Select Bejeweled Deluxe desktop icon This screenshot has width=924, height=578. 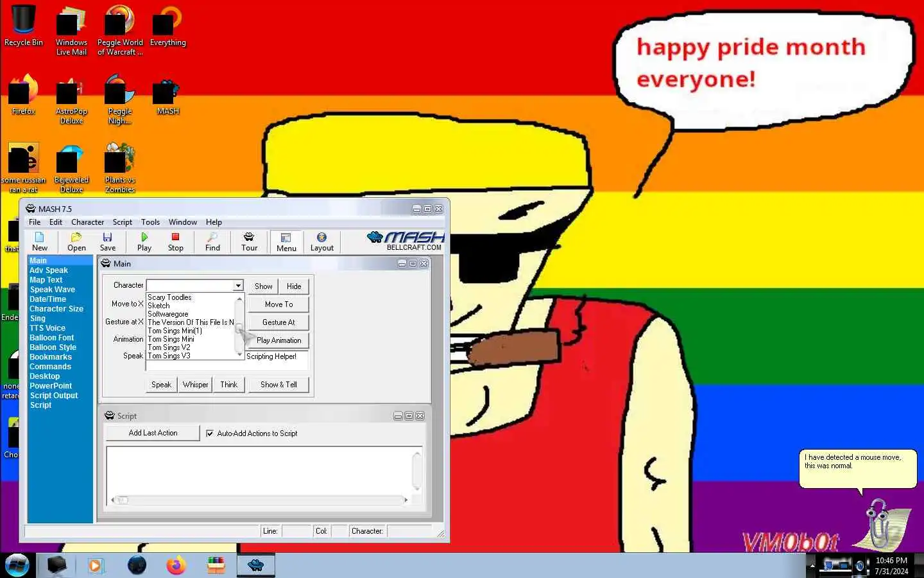[x=71, y=168]
